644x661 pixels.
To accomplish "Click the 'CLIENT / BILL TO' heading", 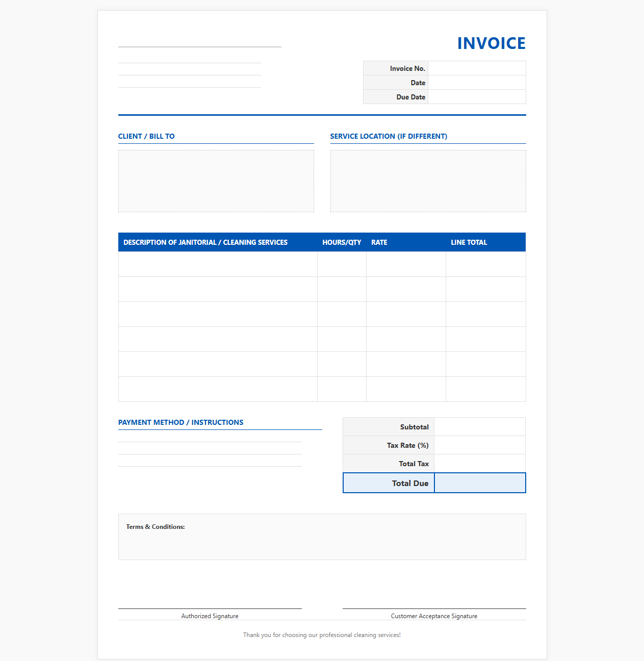I will click(x=146, y=136).
